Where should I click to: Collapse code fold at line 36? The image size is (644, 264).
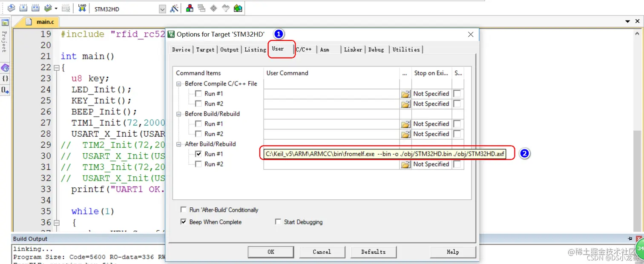click(x=56, y=223)
